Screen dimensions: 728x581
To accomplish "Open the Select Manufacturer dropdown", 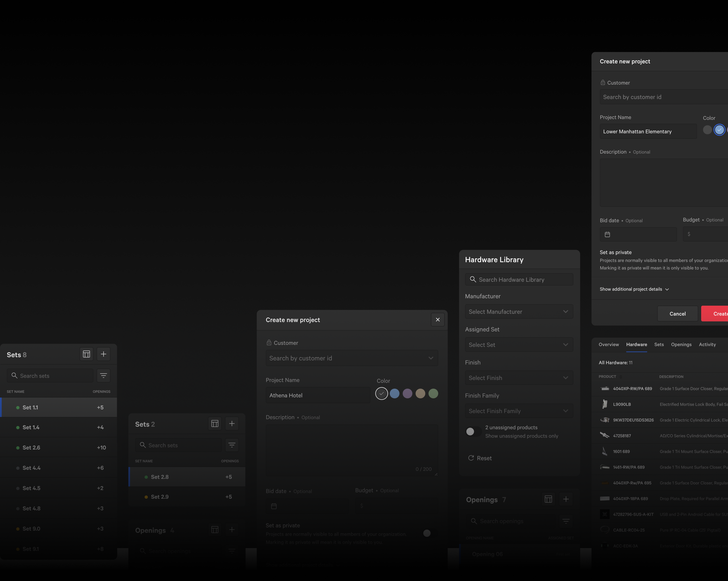I will pyautogui.click(x=519, y=311).
